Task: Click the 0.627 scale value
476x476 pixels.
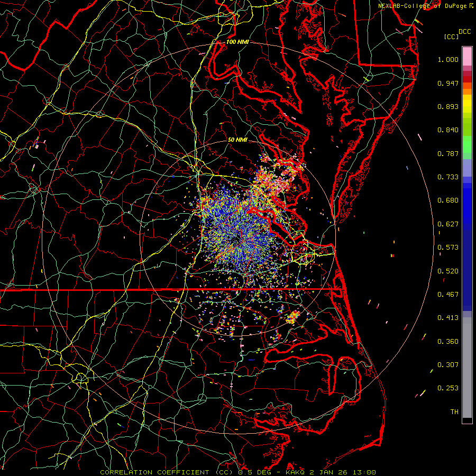Action: pyautogui.click(x=448, y=224)
